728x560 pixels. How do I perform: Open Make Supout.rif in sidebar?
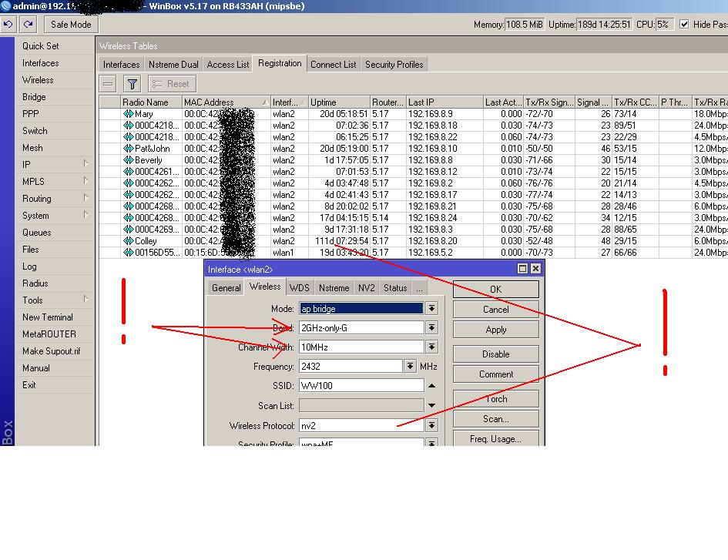(51, 351)
